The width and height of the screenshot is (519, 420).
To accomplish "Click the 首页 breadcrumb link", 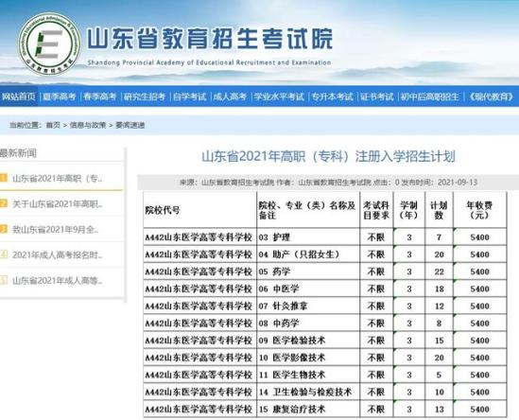I will pos(53,125).
